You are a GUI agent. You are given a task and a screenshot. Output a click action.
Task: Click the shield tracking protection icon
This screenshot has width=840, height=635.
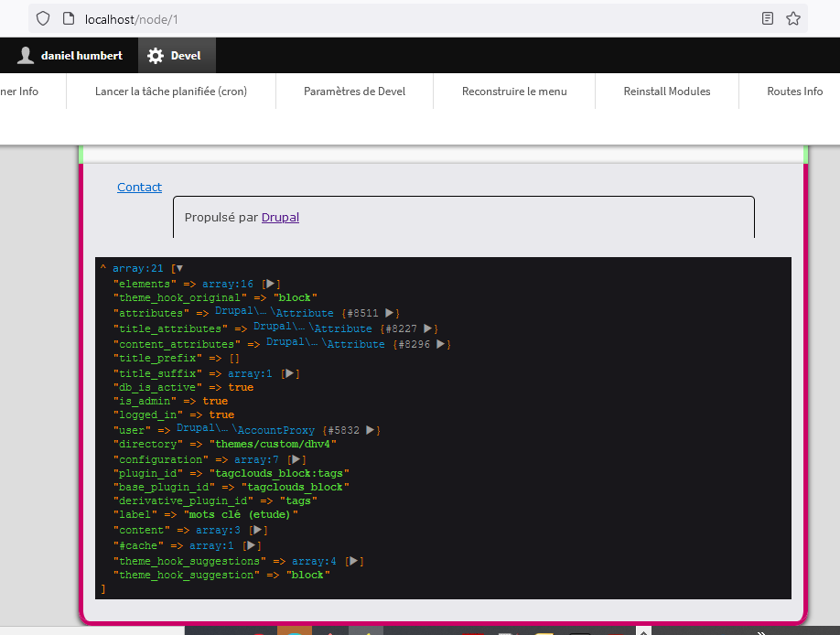[42, 18]
